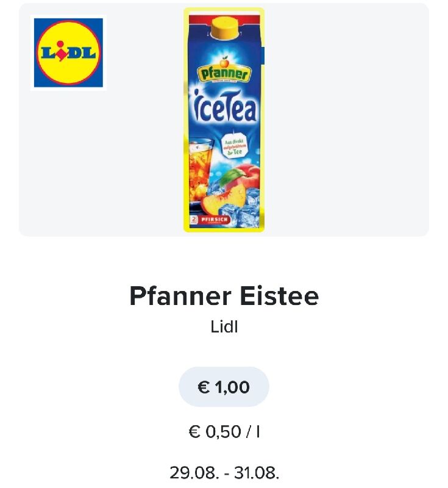
Task: Tap the green Pfanner brand logo on the carton
Action: [x=224, y=73]
